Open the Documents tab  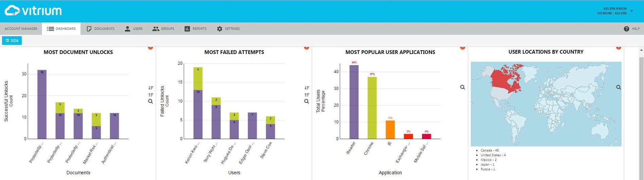click(101, 29)
